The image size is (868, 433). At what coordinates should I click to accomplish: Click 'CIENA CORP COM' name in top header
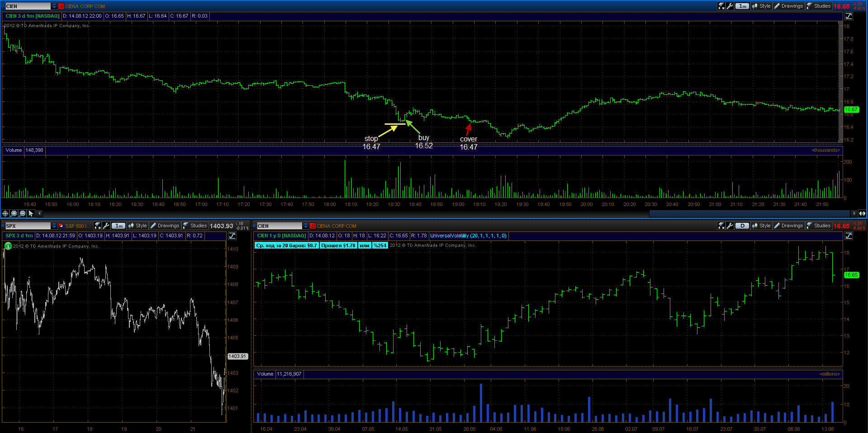click(x=85, y=6)
